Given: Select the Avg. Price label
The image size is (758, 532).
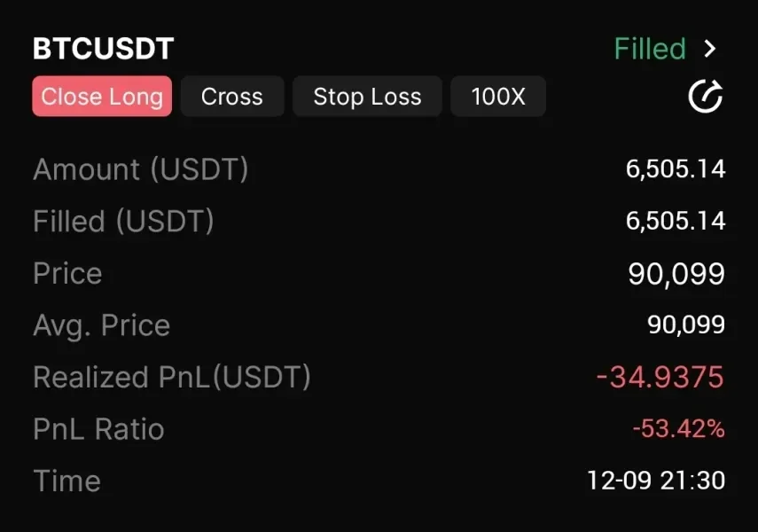Looking at the screenshot, I should point(101,325).
